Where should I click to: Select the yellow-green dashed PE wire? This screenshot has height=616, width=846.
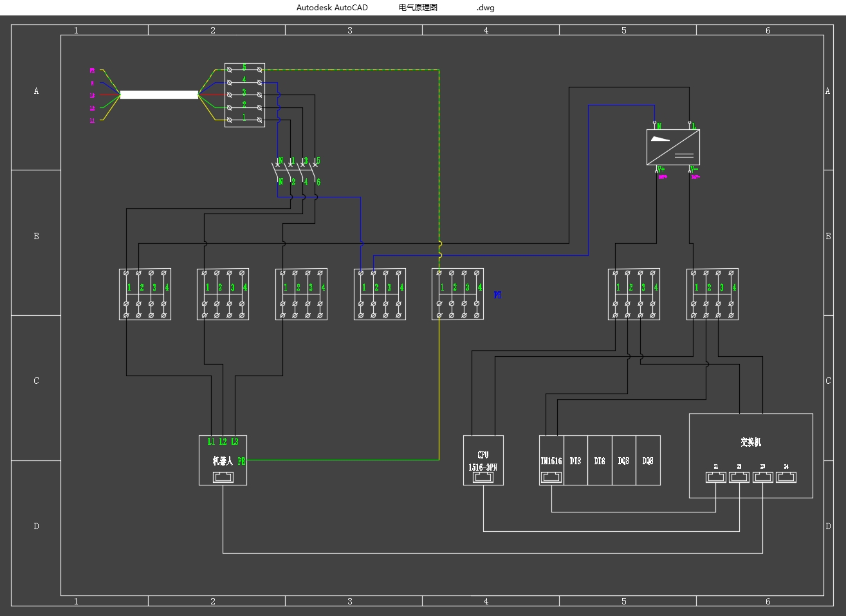pos(439,161)
